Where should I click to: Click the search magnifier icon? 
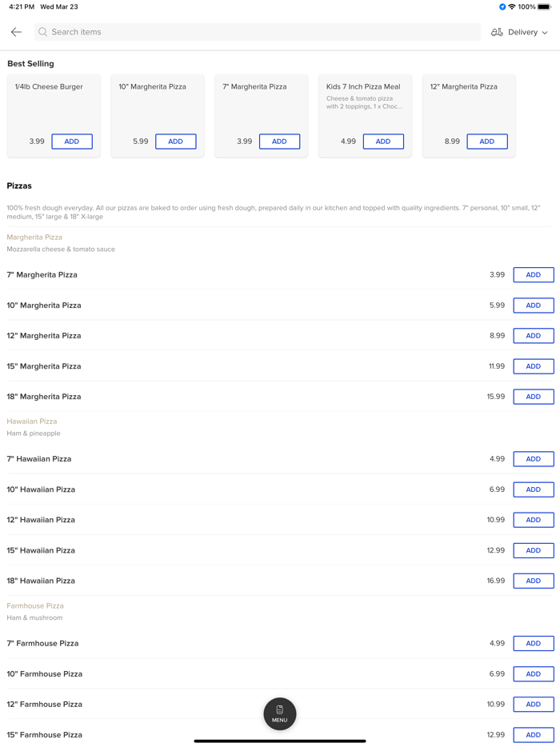tap(43, 32)
